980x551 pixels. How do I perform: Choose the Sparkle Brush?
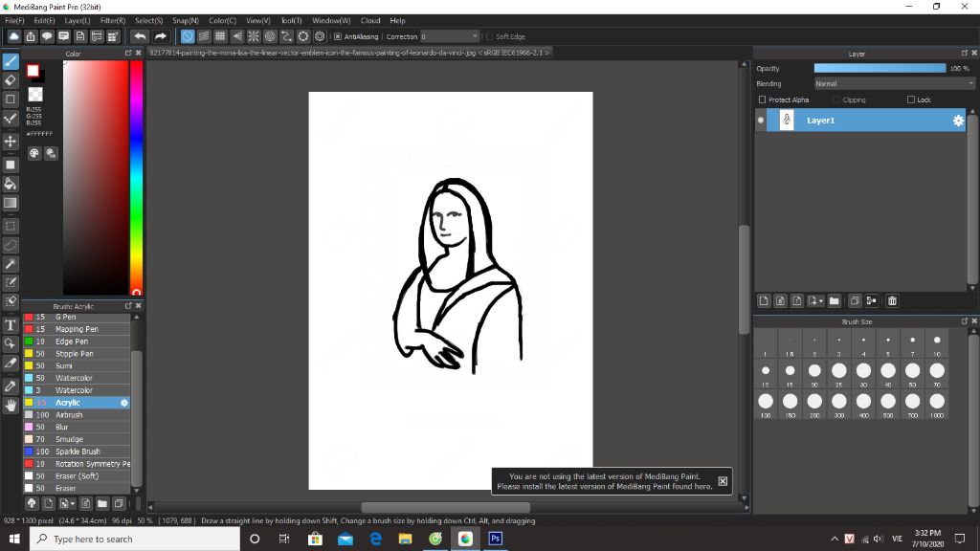tap(77, 452)
